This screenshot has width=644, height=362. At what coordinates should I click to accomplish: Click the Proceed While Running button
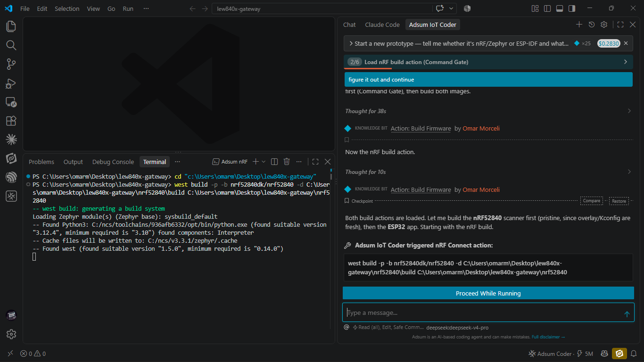(488, 293)
